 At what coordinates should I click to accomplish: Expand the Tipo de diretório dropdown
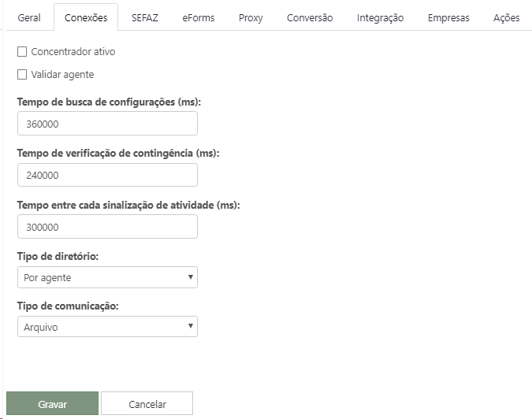point(107,277)
